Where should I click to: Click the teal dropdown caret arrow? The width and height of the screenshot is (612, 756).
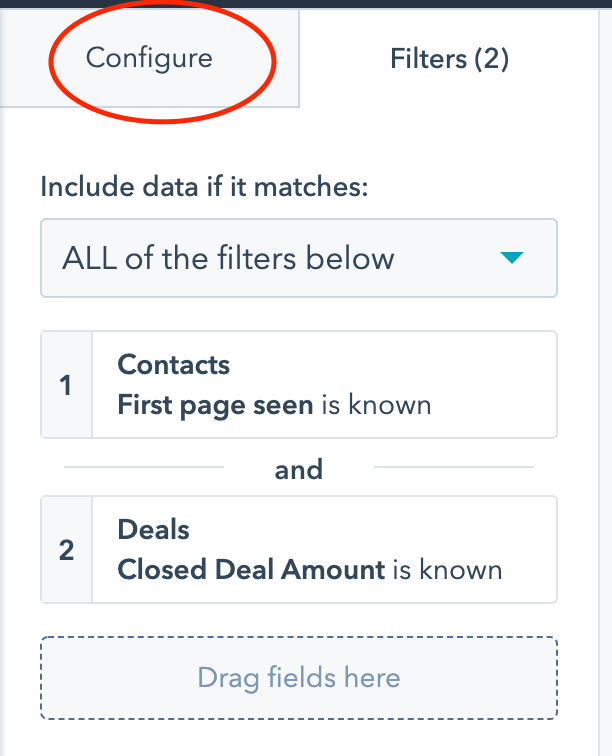coord(512,259)
